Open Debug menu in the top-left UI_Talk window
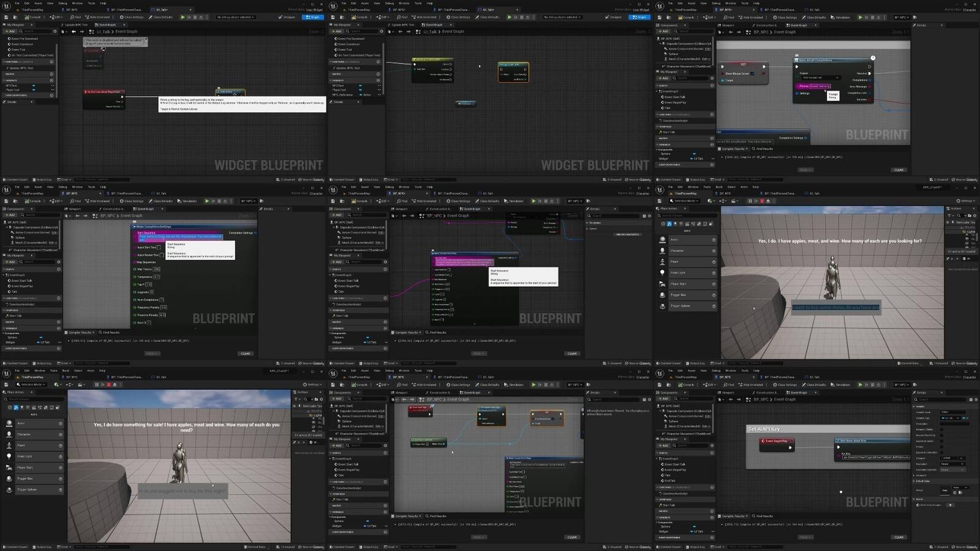Screen dimensions: 980x551 62,3
